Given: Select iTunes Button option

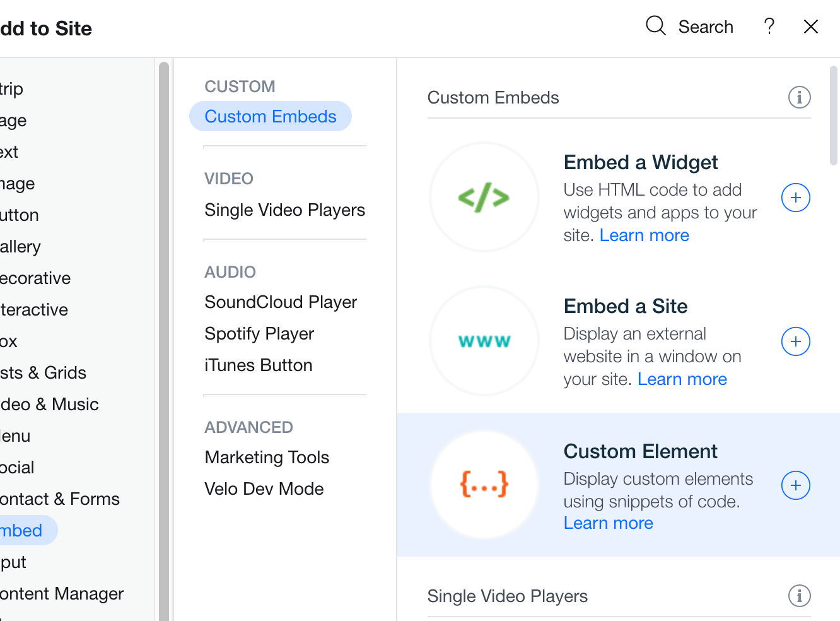Looking at the screenshot, I should [x=259, y=365].
